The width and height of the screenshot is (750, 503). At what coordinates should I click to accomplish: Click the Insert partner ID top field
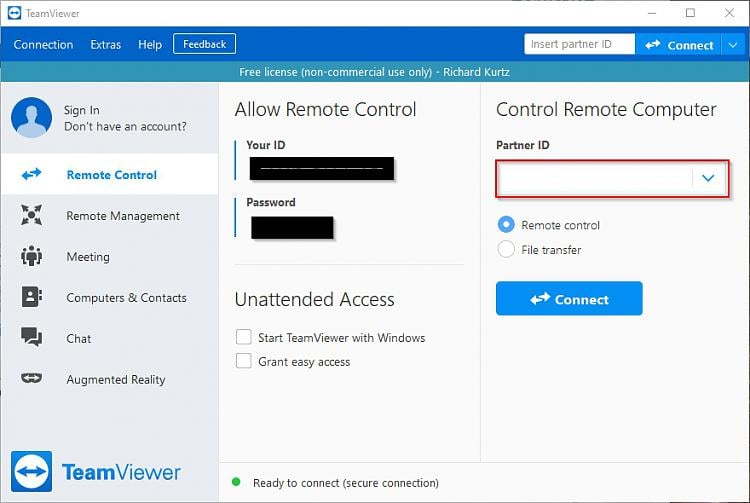pyautogui.click(x=579, y=44)
